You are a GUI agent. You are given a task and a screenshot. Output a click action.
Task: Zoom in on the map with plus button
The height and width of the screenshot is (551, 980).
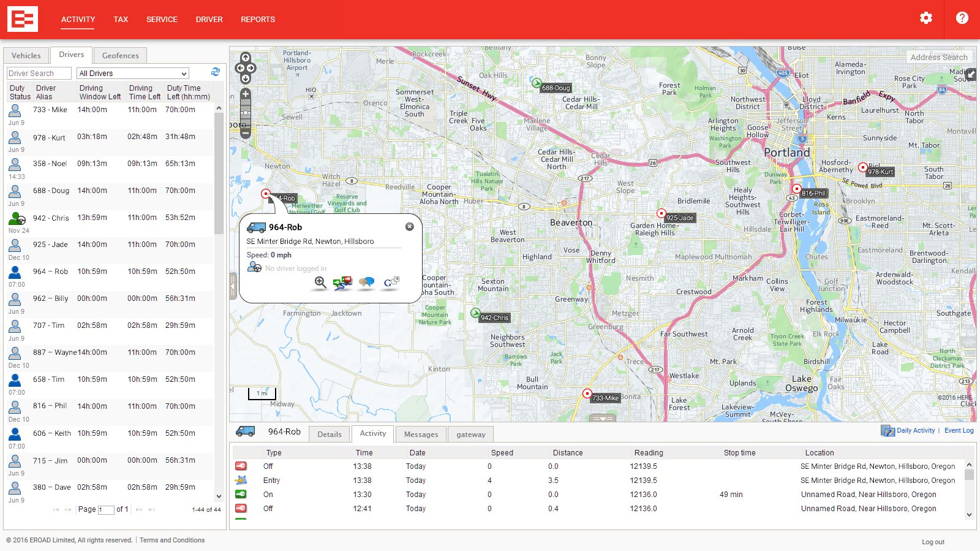pyautogui.click(x=246, y=94)
